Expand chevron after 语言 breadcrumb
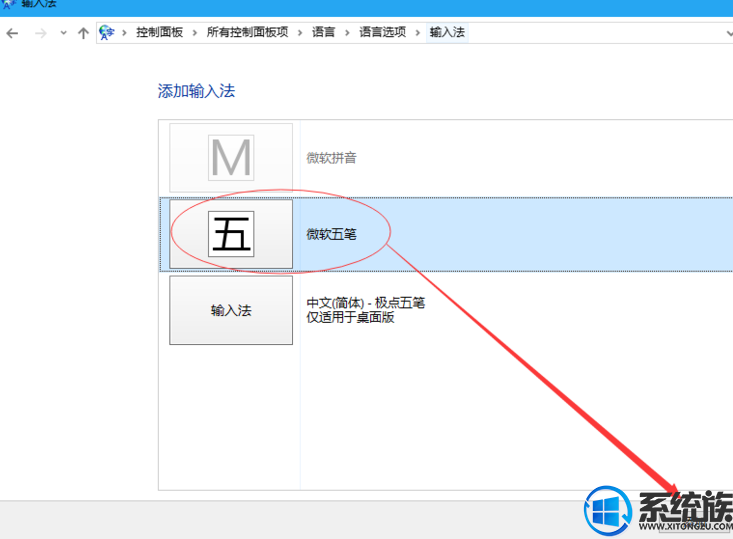 pyautogui.click(x=347, y=33)
